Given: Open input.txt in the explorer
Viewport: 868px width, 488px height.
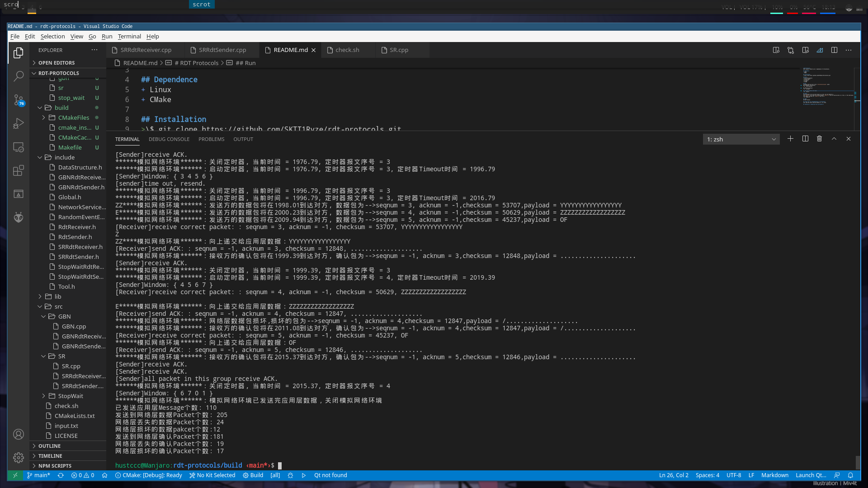Looking at the screenshot, I should [x=66, y=426].
